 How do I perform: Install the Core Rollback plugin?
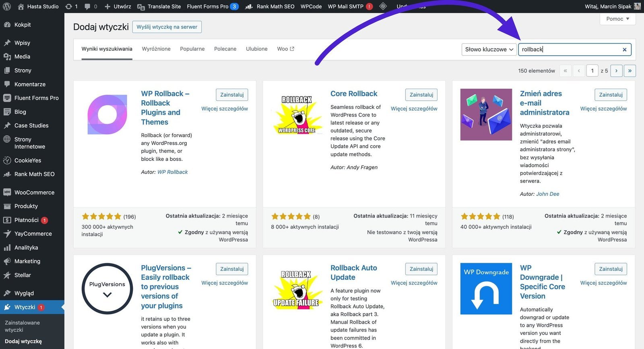421,95
